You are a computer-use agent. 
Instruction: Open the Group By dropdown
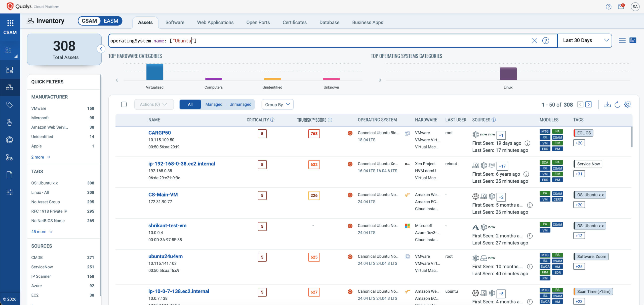277,105
